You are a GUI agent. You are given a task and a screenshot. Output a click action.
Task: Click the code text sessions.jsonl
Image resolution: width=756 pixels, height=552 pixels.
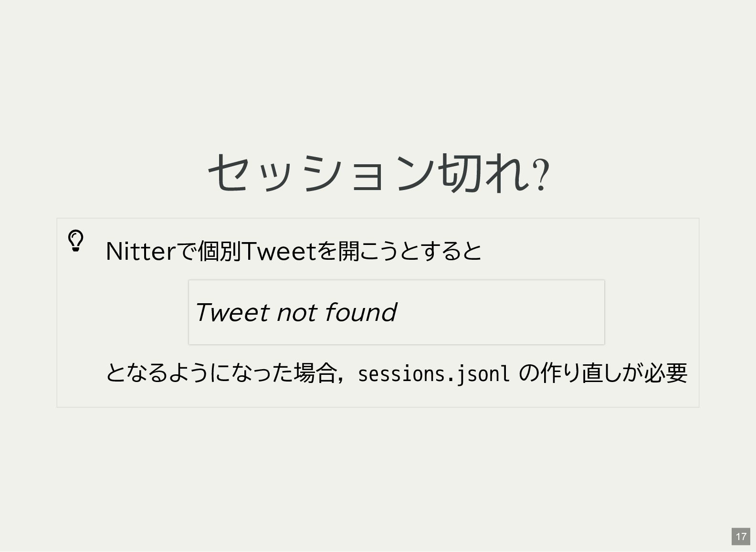tap(434, 374)
